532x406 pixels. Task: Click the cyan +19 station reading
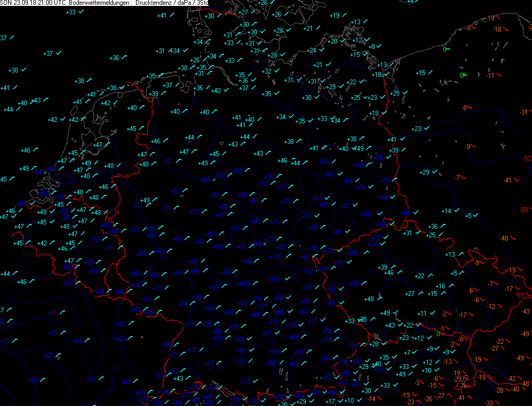tap(334, 16)
